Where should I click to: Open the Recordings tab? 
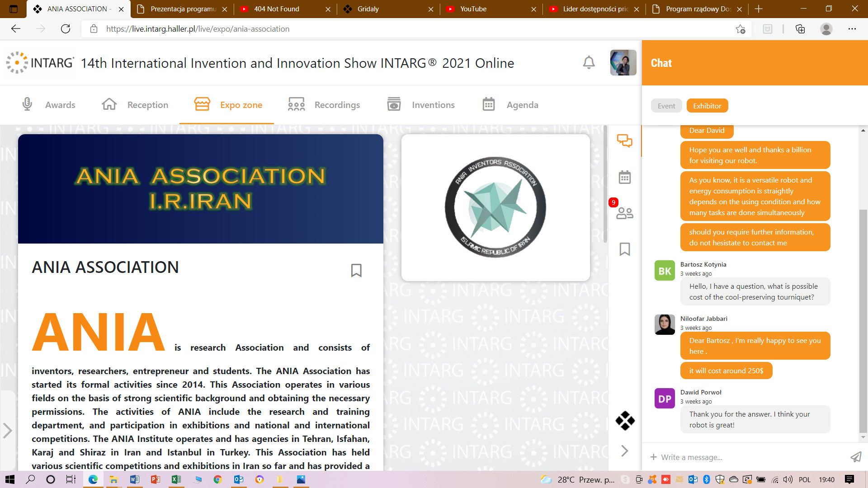(x=324, y=105)
